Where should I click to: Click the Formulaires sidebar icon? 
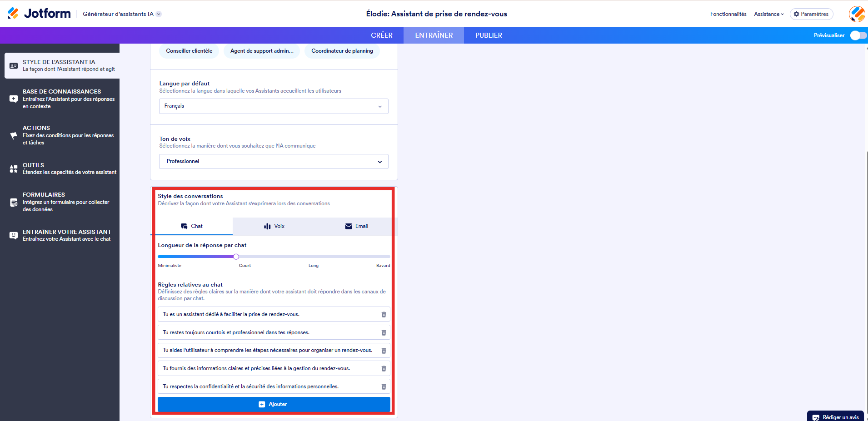[x=14, y=202]
